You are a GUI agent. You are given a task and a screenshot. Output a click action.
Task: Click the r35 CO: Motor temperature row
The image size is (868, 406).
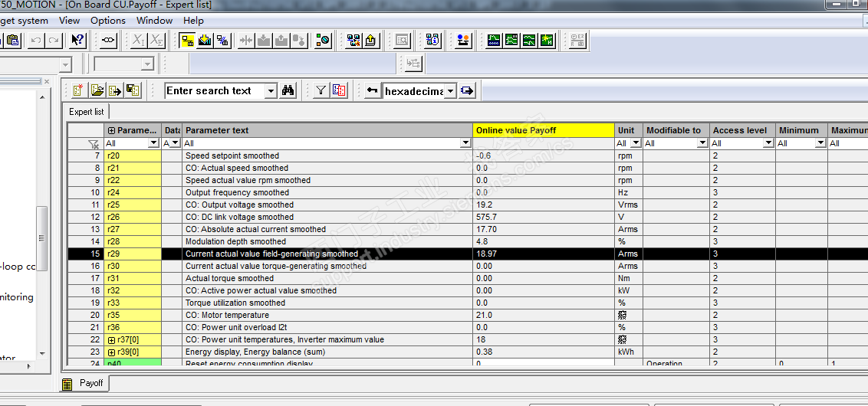pyautogui.click(x=468, y=316)
